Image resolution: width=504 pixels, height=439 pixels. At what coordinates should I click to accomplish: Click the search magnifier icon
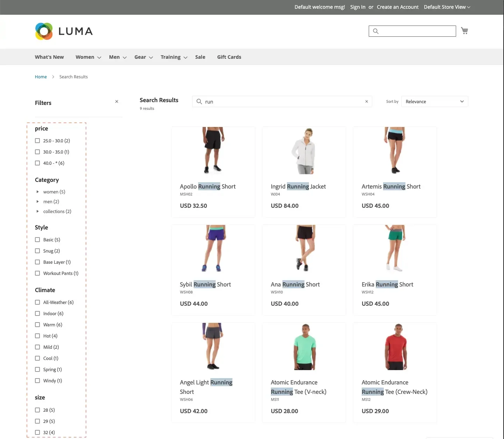point(376,31)
